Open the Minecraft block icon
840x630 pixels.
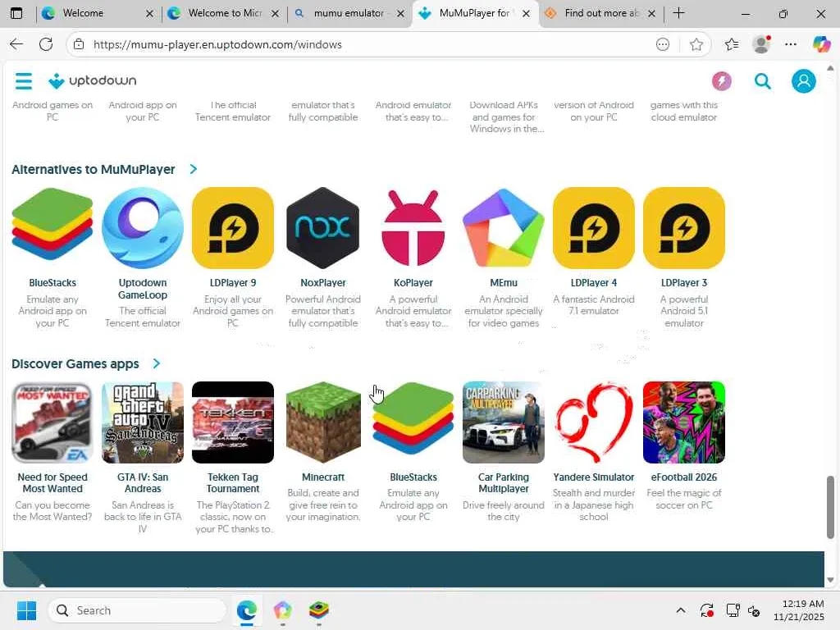323,422
